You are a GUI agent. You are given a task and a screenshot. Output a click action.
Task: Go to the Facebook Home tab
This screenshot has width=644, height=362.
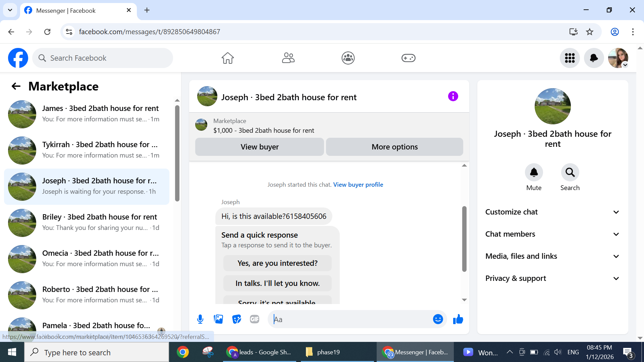(227, 58)
